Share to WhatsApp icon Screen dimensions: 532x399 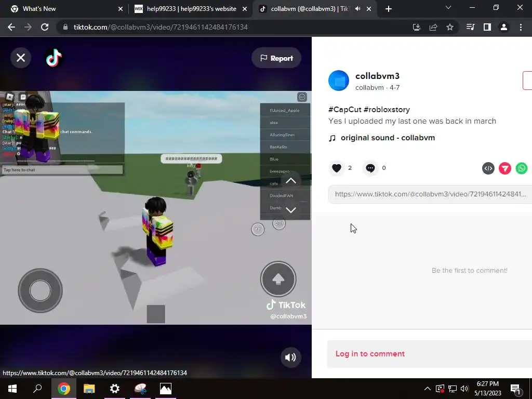pyautogui.click(x=522, y=168)
